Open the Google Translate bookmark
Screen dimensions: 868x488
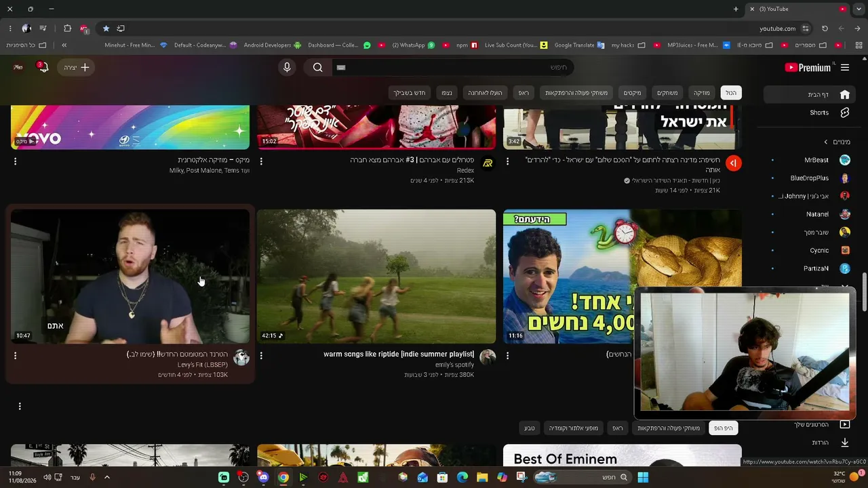coord(580,45)
